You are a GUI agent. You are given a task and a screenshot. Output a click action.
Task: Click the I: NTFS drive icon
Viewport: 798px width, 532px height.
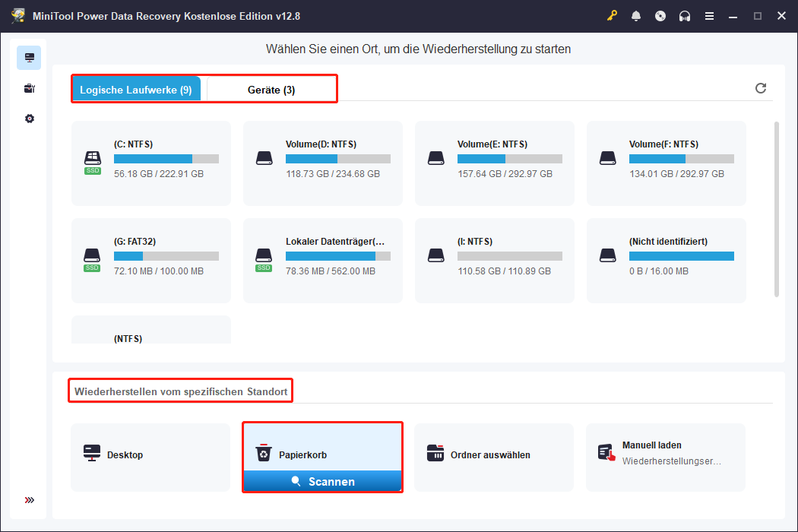tap(436, 255)
